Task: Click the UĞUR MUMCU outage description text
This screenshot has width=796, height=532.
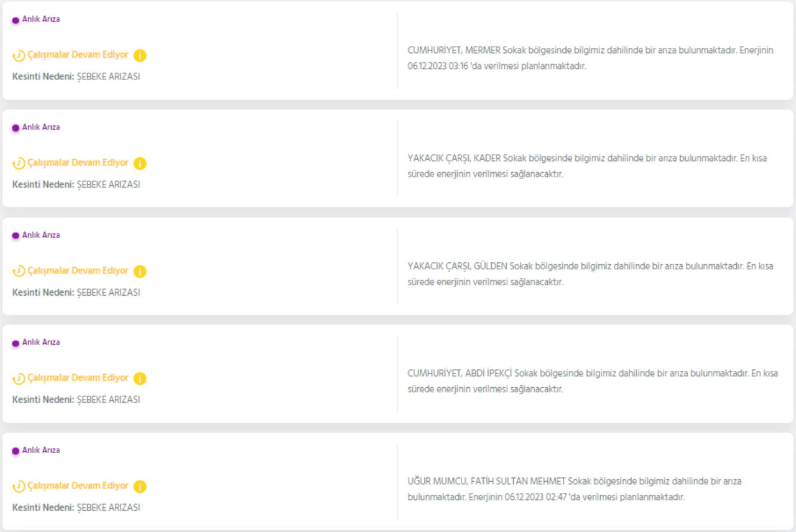Action: pos(574,489)
